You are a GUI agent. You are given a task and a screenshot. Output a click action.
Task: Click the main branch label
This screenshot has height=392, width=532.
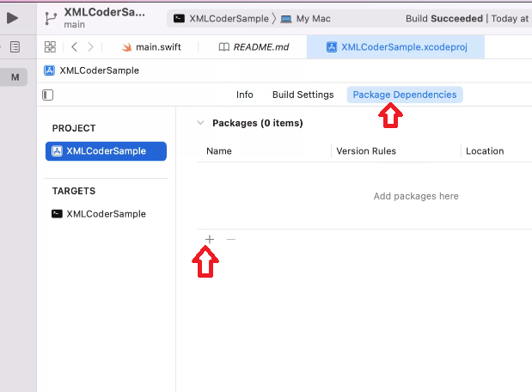point(74,24)
